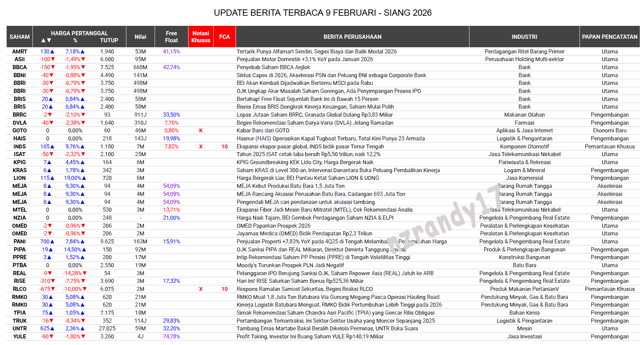Select the PAPAN PENCATATAN header
This screenshot has height=345, width=644.
point(609,37)
